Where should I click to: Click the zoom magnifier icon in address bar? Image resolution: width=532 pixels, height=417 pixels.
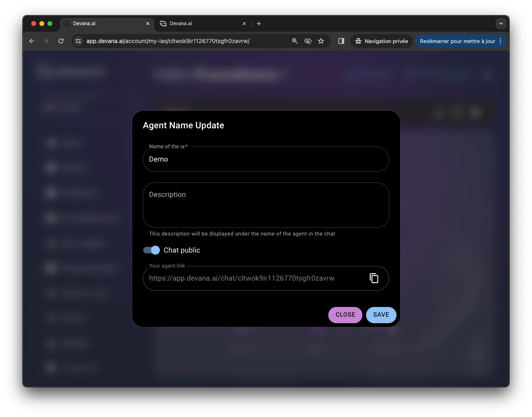295,41
